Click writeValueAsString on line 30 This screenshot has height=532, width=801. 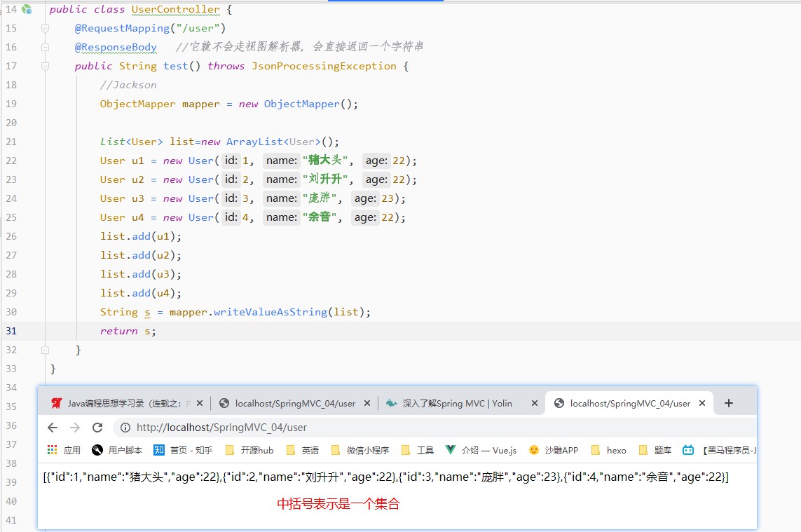click(271, 312)
